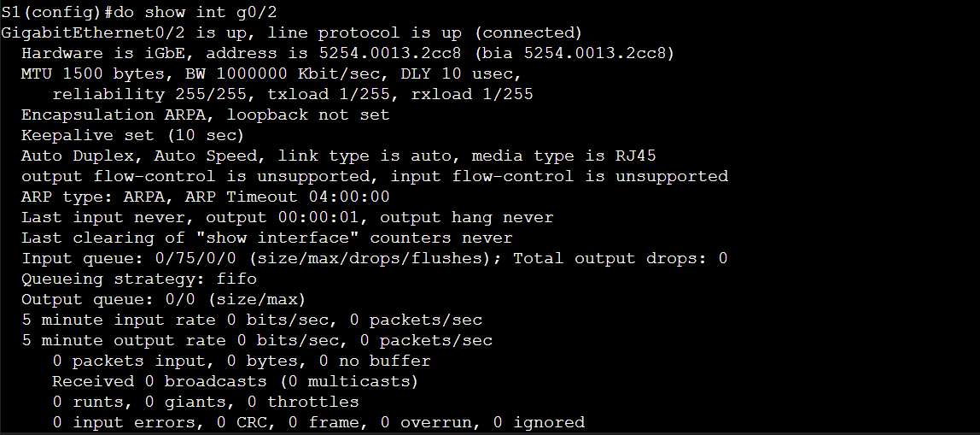Click the 'Encapsulation ARPA' line
Image resolution: width=980 pixels, height=435 pixels.
205,115
